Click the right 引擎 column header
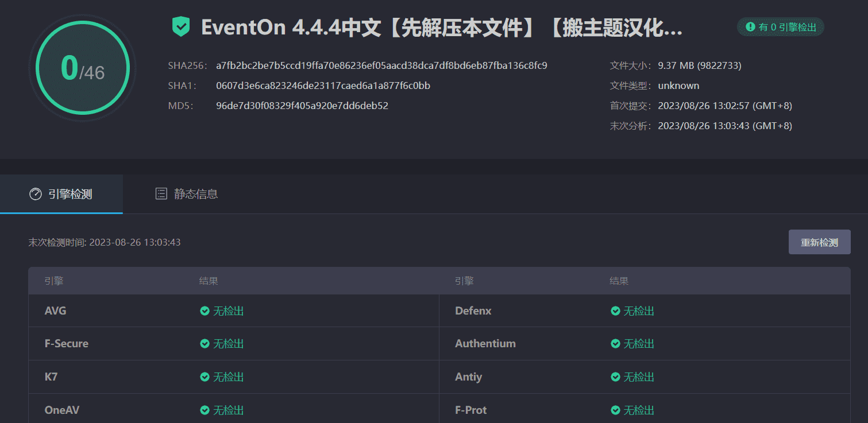The image size is (868, 423). 464,281
